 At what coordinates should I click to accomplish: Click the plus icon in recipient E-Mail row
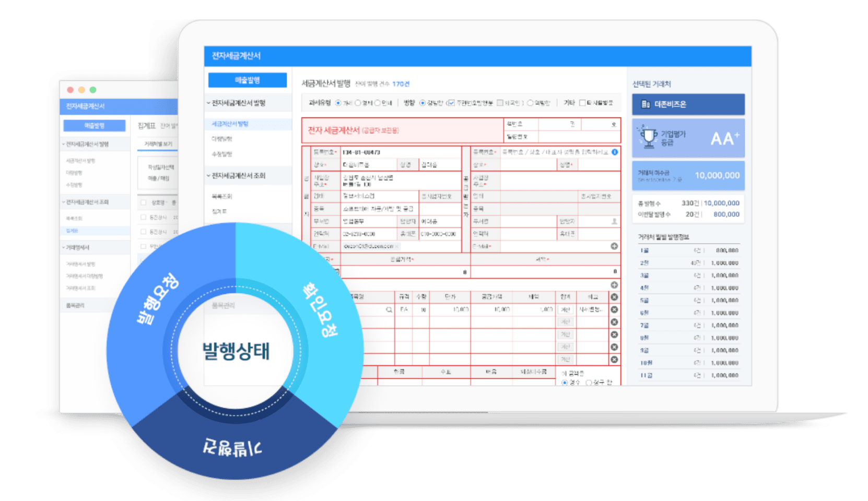pos(614,246)
